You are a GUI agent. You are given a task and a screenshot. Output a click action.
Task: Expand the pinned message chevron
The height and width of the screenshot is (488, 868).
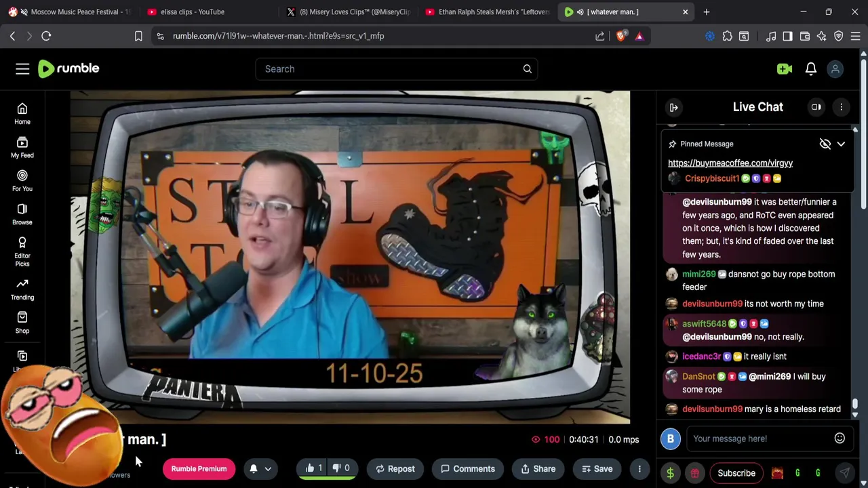pos(841,144)
